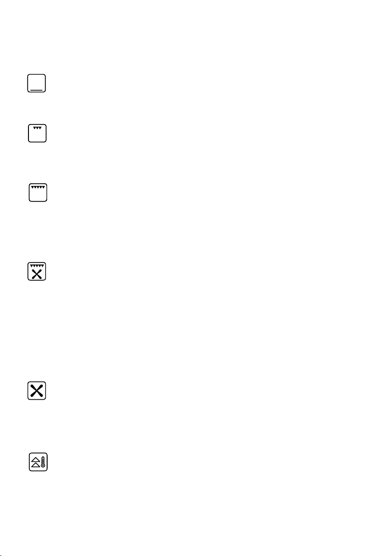Click the small grill icon with three triangles
This screenshot has height=556, width=392.
37,133
